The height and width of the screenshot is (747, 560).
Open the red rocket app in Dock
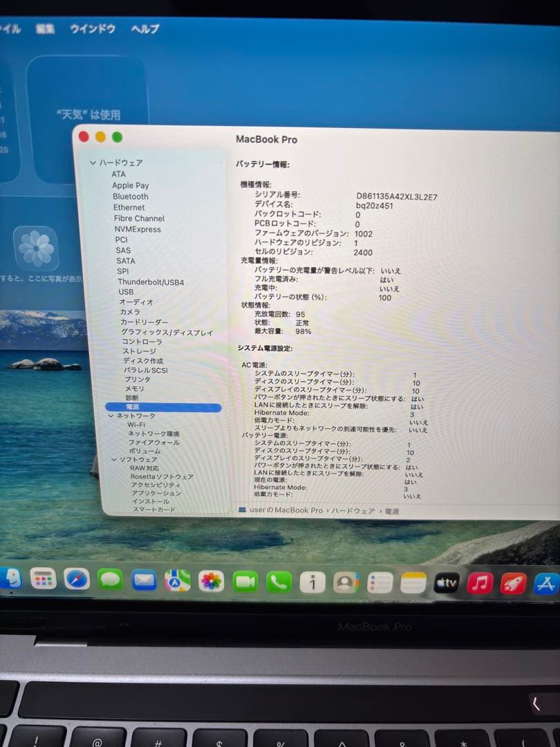pyautogui.click(x=513, y=584)
